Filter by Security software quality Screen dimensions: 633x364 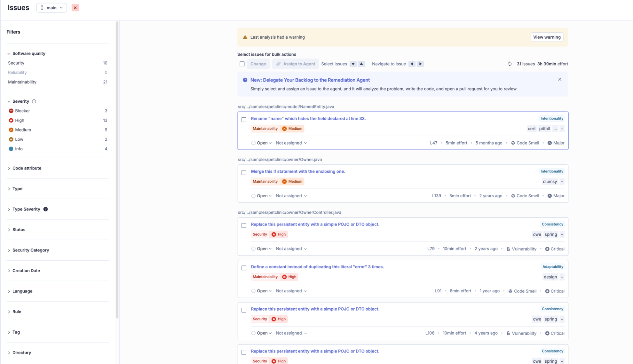(x=16, y=63)
